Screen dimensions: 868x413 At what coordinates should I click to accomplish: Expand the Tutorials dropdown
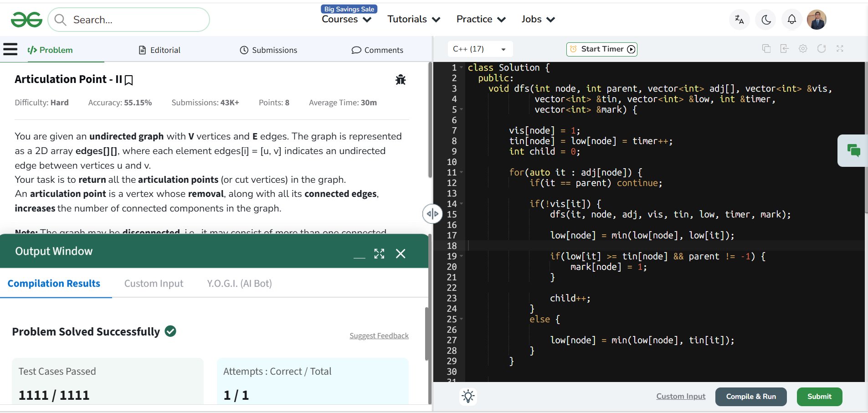pyautogui.click(x=413, y=20)
